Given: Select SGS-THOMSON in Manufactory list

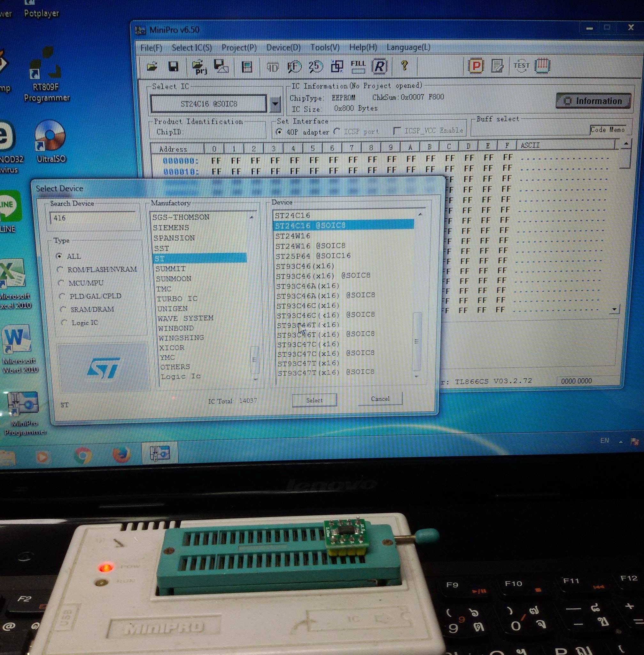Looking at the screenshot, I should [x=181, y=217].
